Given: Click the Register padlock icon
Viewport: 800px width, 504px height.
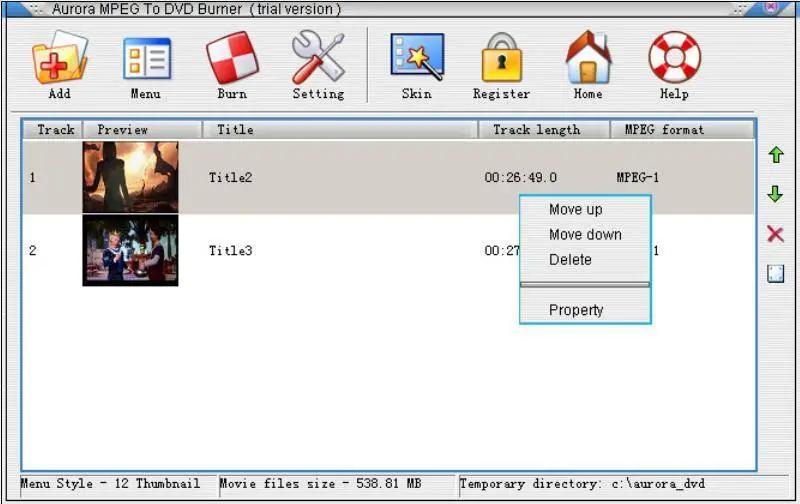Looking at the screenshot, I should pos(502,57).
